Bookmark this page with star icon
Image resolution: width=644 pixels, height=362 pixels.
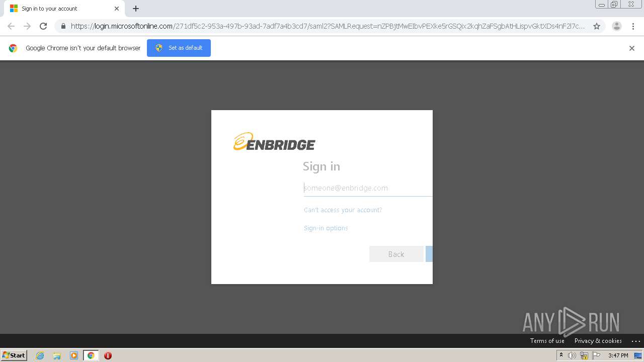coord(597,26)
